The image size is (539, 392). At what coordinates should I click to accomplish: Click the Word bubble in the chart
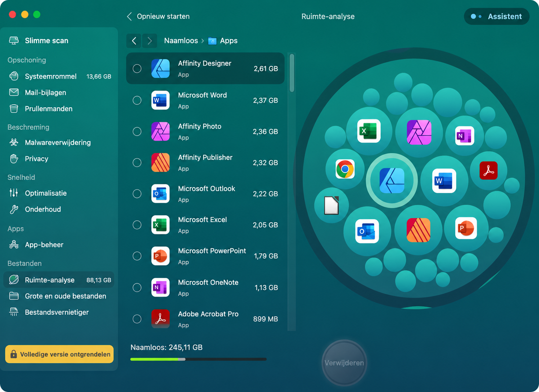pyautogui.click(x=444, y=181)
